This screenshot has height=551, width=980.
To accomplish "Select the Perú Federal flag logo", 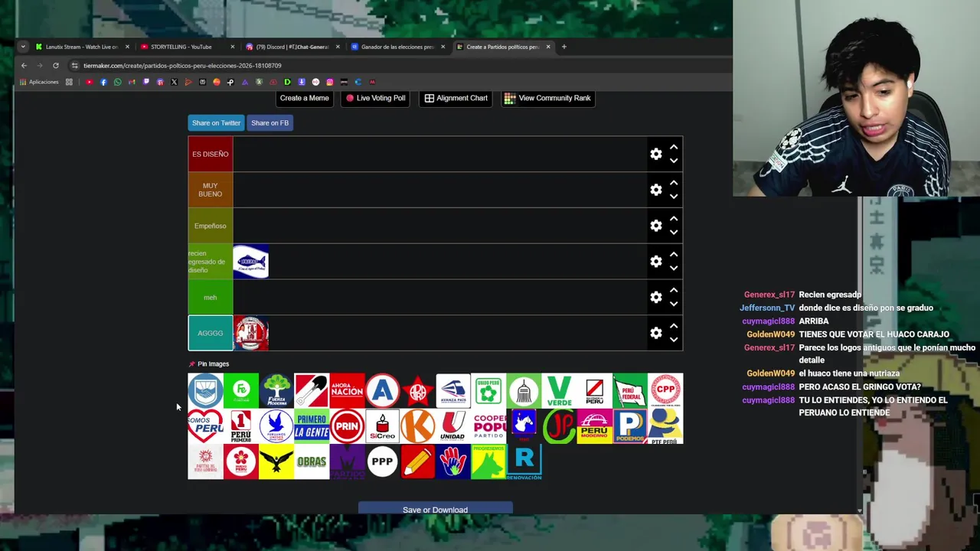I will tap(629, 390).
